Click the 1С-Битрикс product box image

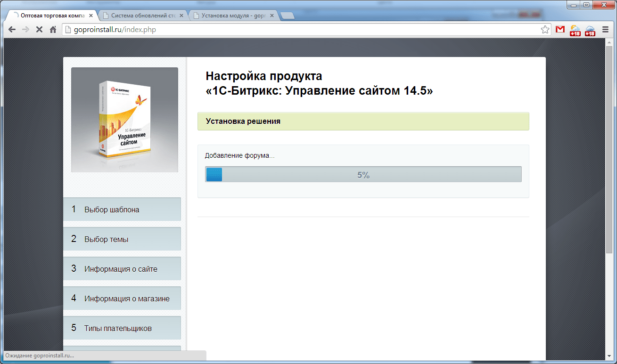tap(124, 120)
